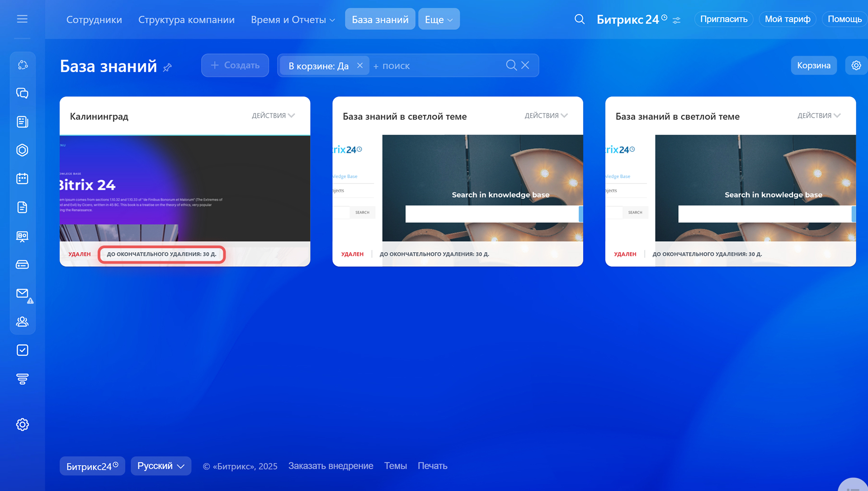Open the documents icon in sidebar

(22, 207)
